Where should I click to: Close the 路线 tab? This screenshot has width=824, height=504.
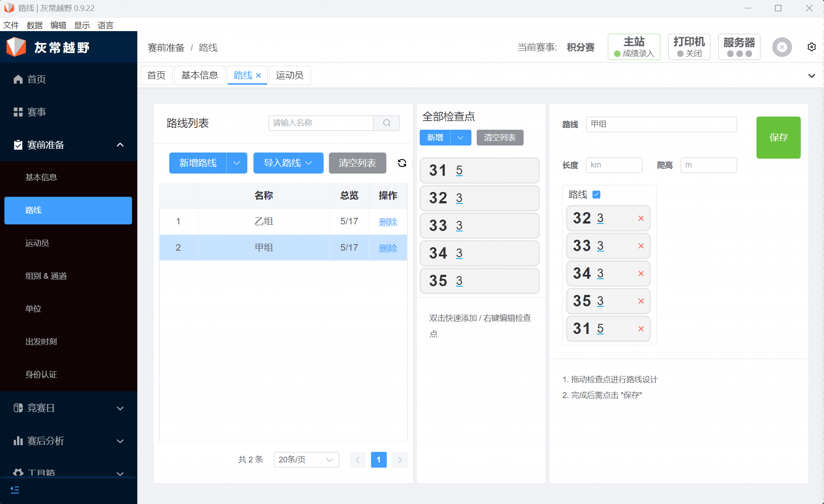[259, 75]
